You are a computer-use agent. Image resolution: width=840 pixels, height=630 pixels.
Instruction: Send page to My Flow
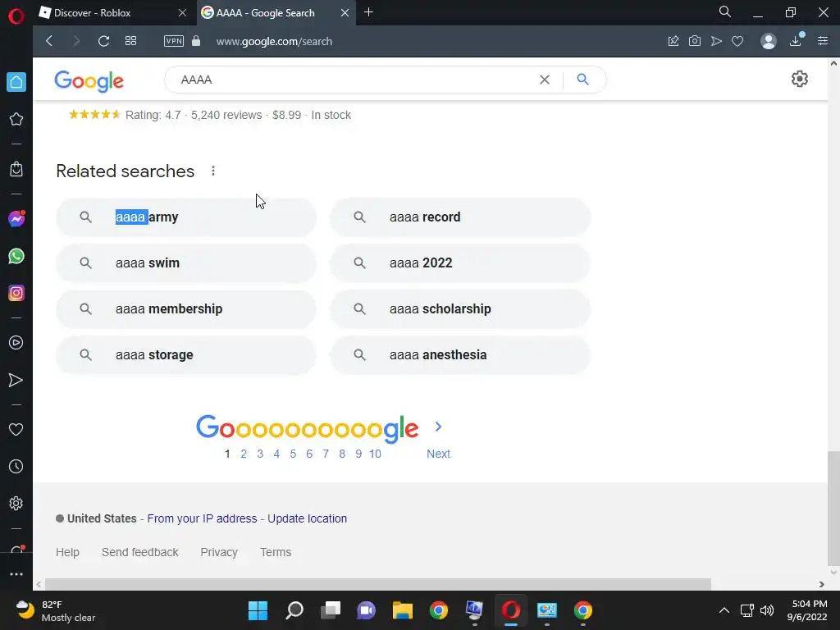pyautogui.click(x=716, y=41)
